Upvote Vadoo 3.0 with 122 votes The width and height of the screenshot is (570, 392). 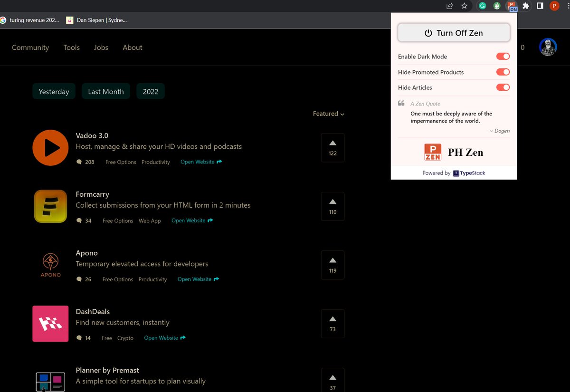[x=332, y=148]
